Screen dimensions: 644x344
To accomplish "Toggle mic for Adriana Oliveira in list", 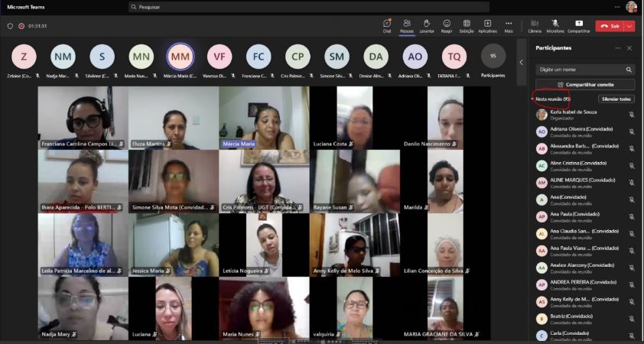I will point(631,131).
